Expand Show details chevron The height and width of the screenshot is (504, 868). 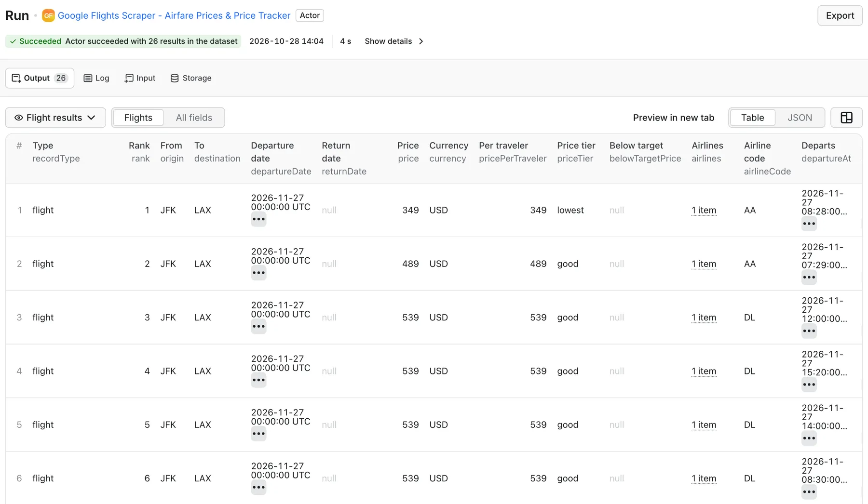click(x=421, y=41)
